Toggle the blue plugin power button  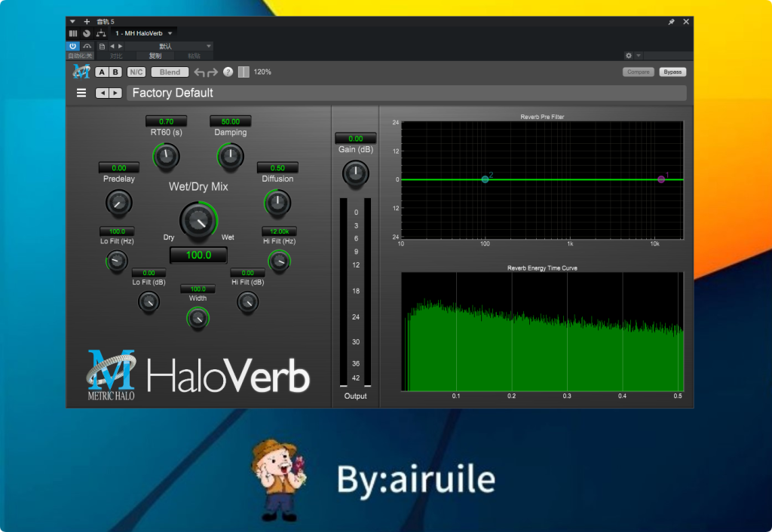(x=73, y=46)
